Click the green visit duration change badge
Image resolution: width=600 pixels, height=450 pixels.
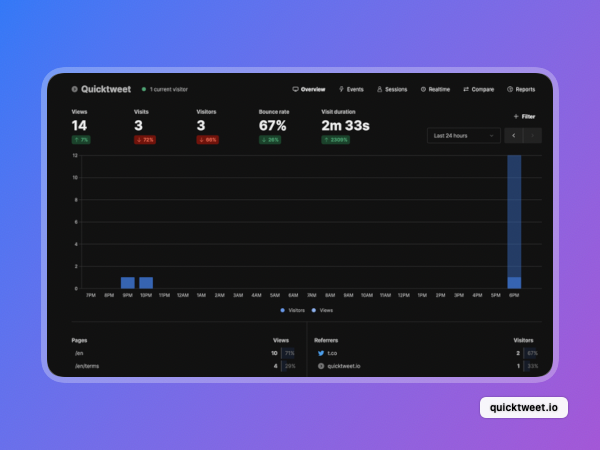(x=336, y=140)
